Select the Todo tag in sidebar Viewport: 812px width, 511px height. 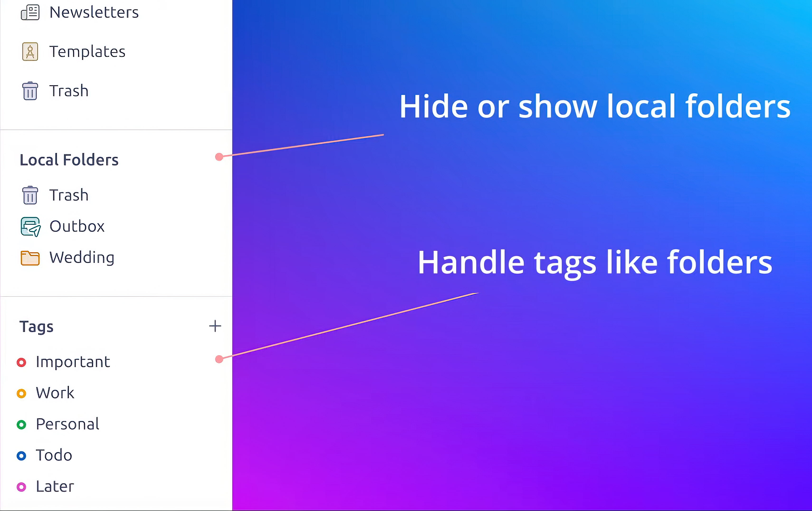tap(54, 454)
